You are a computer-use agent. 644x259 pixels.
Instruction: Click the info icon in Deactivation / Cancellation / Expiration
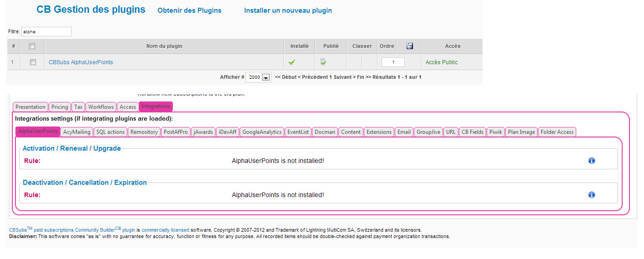click(592, 195)
